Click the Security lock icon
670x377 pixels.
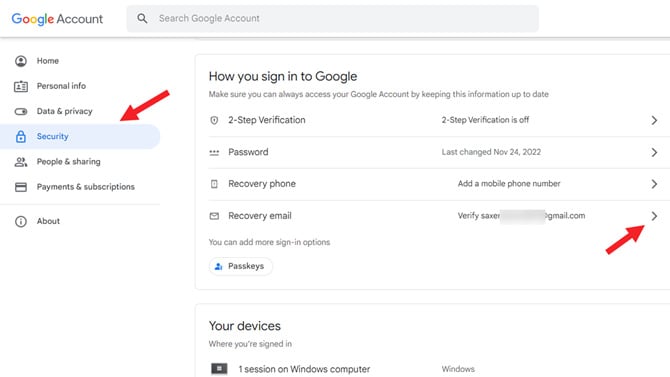click(21, 136)
